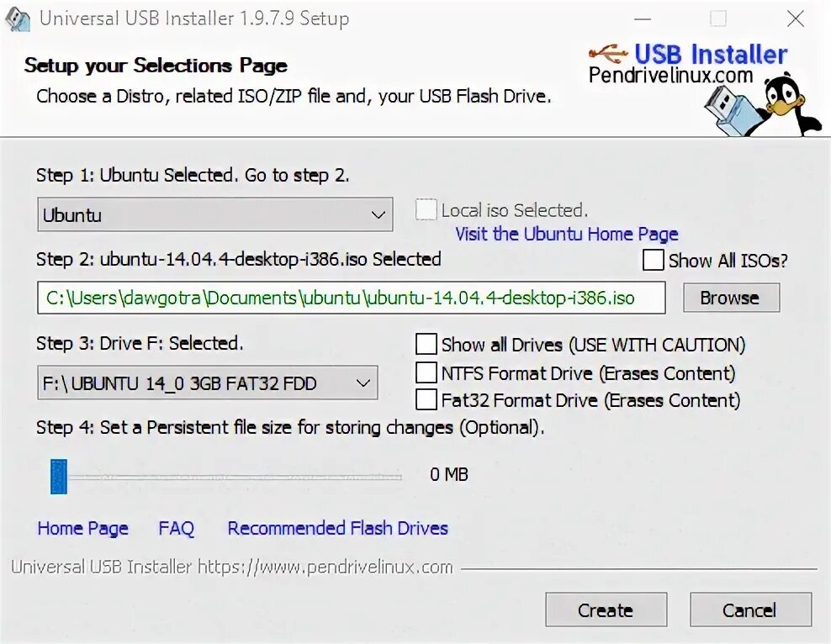
Task: Enable NTFS Format Drive option
Action: tap(426, 372)
